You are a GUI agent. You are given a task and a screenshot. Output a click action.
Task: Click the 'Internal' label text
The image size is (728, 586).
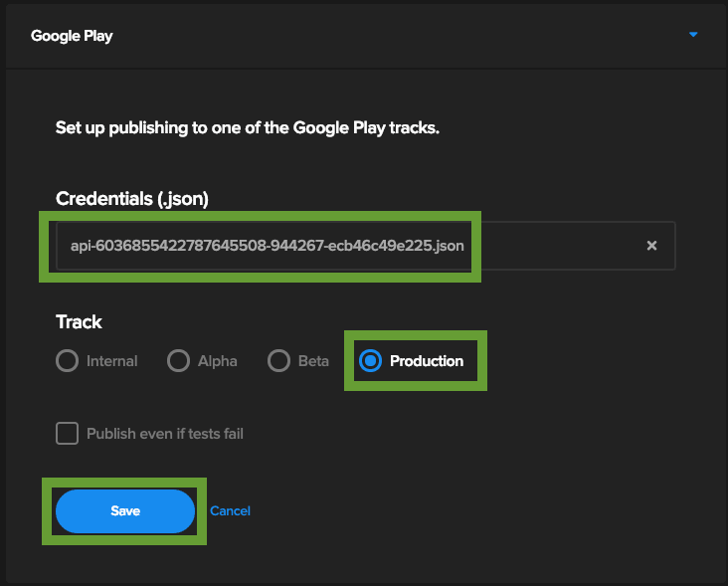111,361
